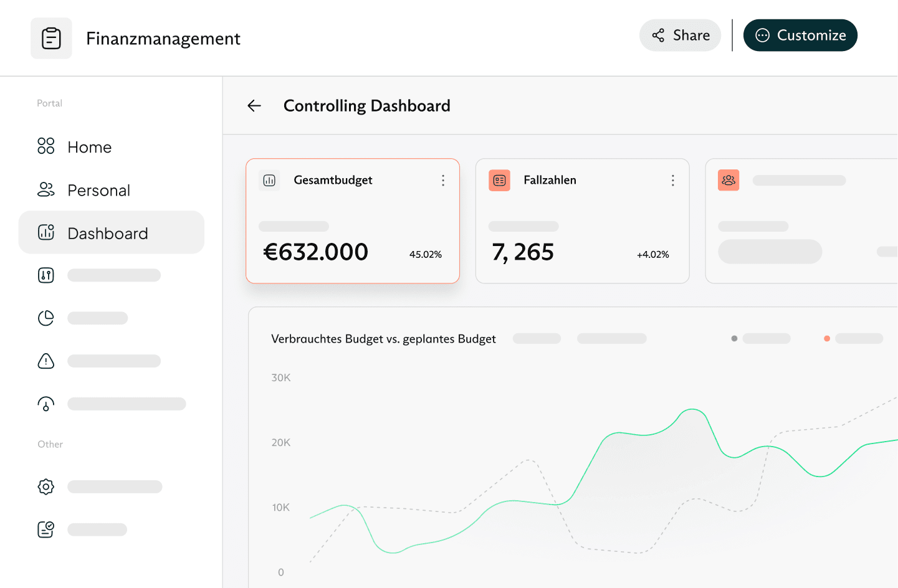The width and height of the screenshot is (898, 588).
Task: Open Personal section in sidebar
Action: tap(98, 190)
